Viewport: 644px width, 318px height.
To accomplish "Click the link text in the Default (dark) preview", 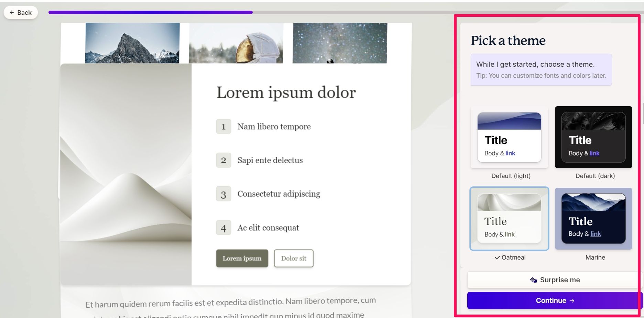I will tap(594, 153).
